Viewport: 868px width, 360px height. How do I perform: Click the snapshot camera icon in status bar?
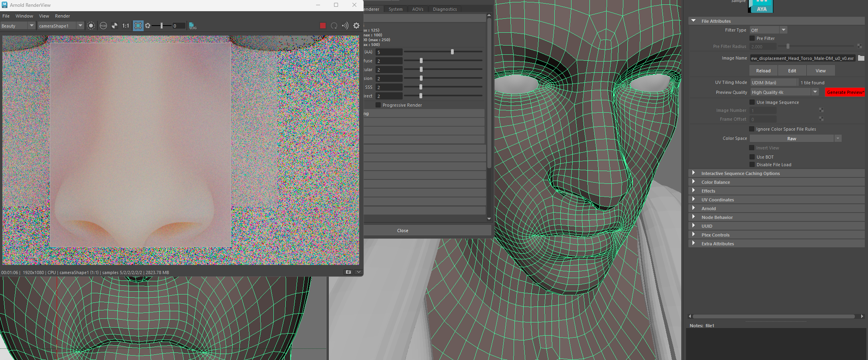point(348,272)
